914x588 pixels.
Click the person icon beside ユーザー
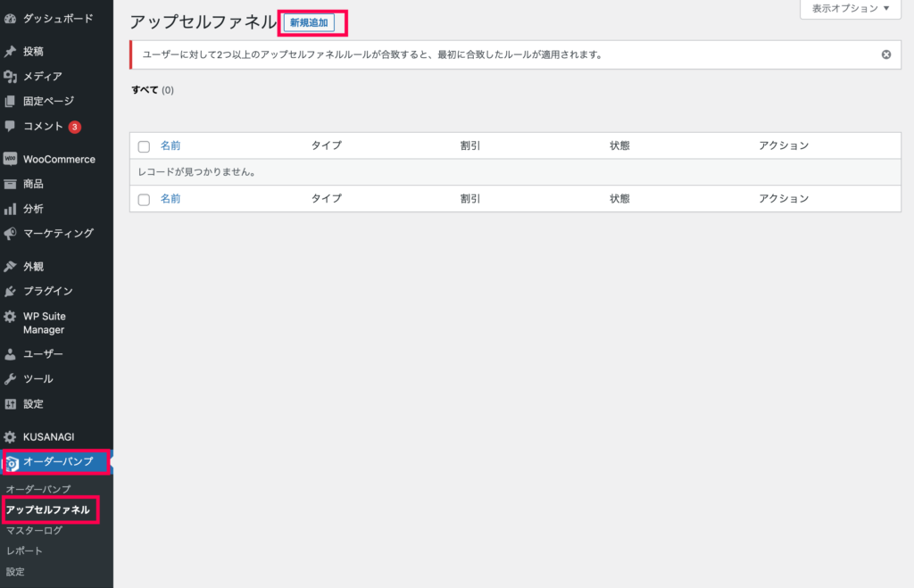10,353
